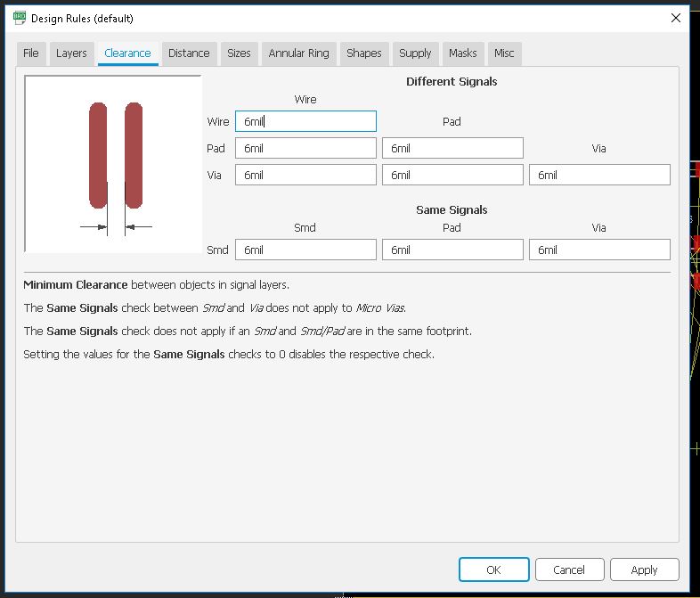The image size is (700, 598).
Task: Open the Misc tab
Action: (504, 53)
